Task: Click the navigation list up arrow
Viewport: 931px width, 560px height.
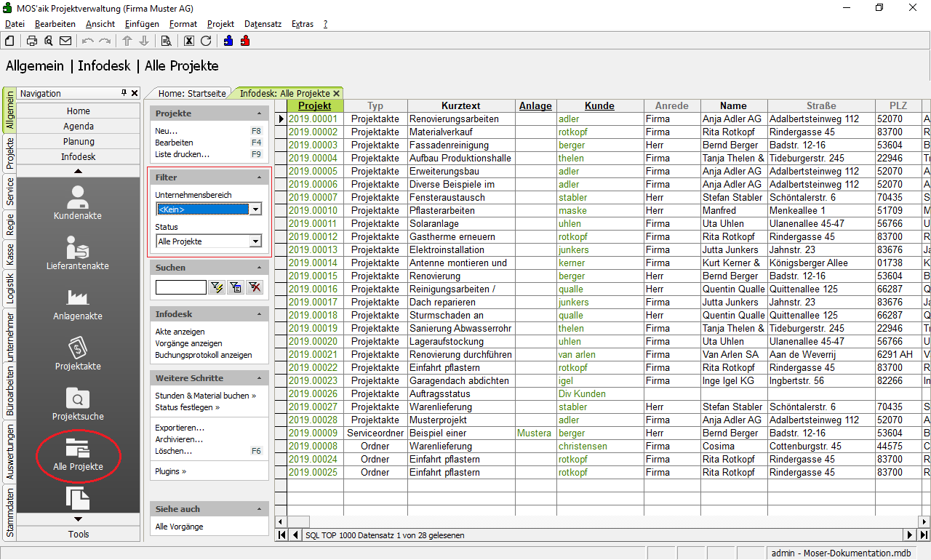Action: click(78, 171)
